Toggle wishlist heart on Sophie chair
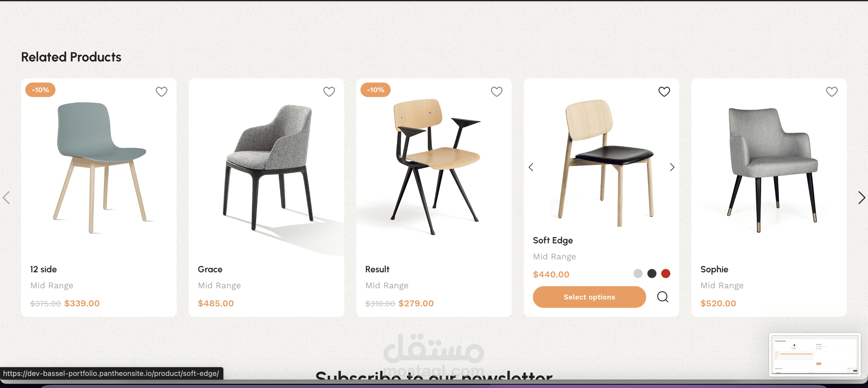The width and height of the screenshot is (868, 388). [x=832, y=91]
